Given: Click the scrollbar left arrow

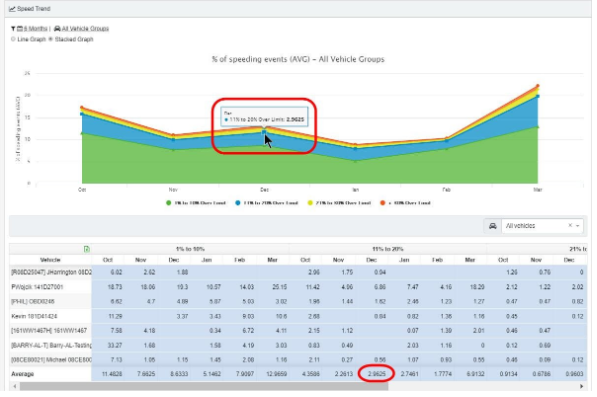Looking at the screenshot, I should click(x=15, y=386).
